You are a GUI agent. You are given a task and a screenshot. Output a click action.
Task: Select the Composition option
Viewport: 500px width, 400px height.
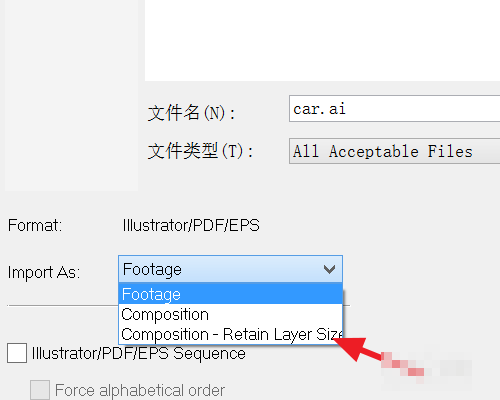pos(230,314)
